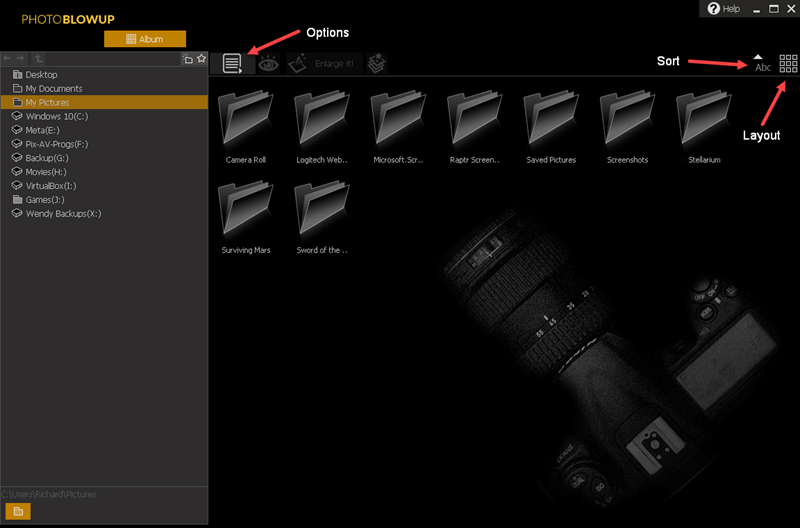Open the Camera Roll folder

coord(246,127)
